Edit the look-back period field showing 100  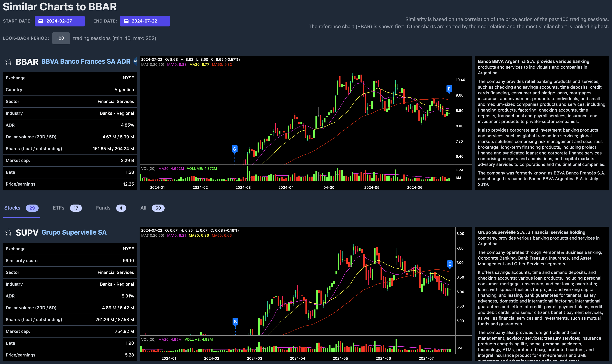tap(61, 38)
